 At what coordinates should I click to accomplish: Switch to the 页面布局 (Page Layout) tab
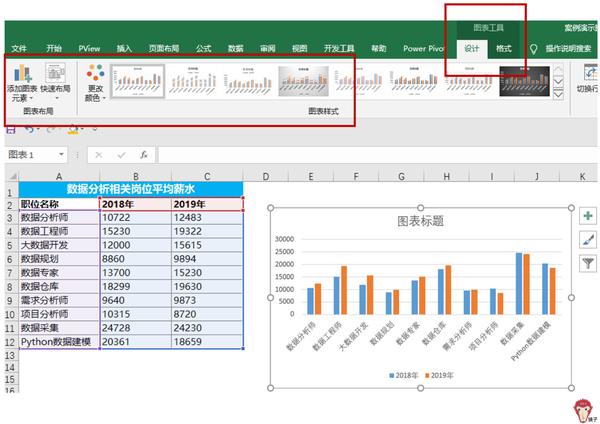(x=164, y=49)
